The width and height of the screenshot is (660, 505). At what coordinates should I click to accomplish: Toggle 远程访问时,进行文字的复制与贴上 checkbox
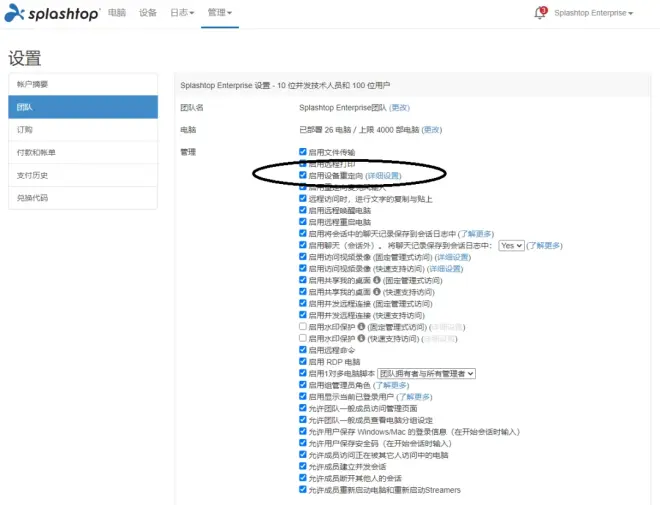pos(303,198)
